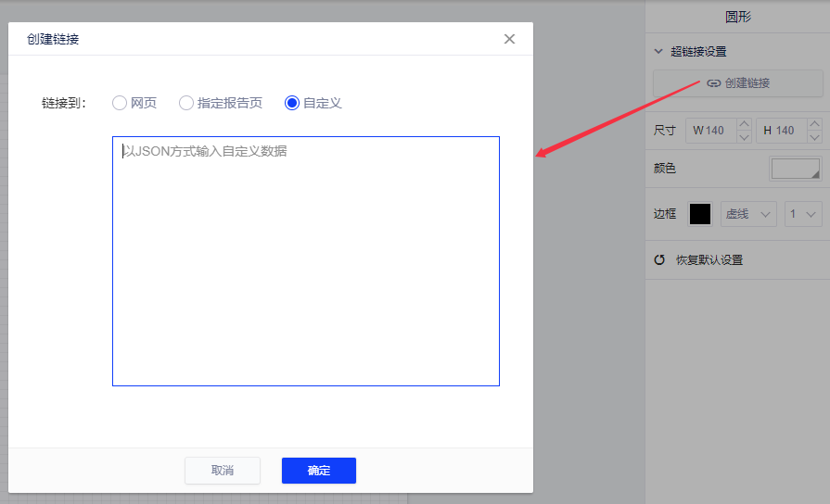The width and height of the screenshot is (830, 504).
Task: Confirm with the 确定 button
Action: click(x=318, y=471)
